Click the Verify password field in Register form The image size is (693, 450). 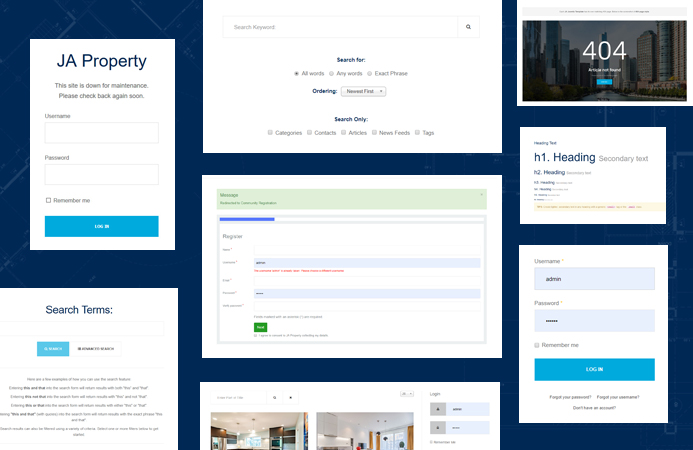coord(367,306)
